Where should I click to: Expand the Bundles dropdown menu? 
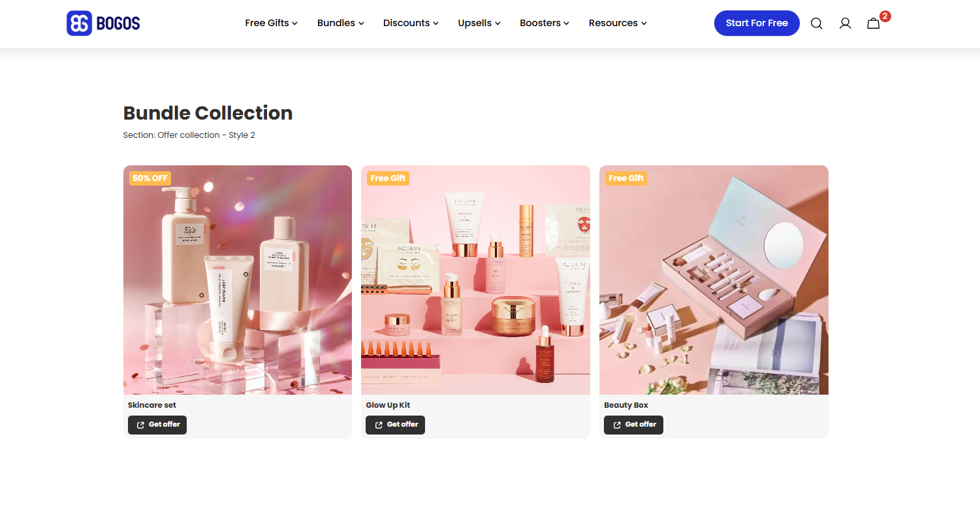341,23
